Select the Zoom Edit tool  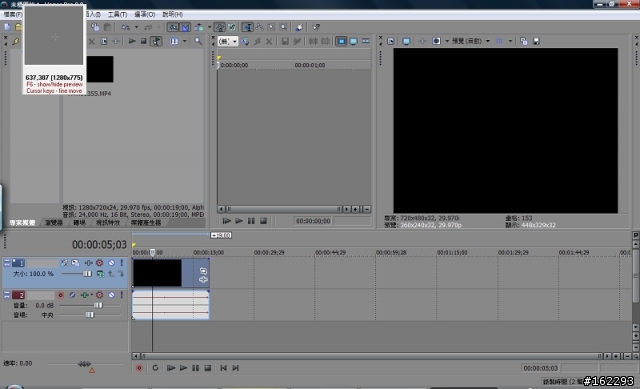tap(283, 27)
